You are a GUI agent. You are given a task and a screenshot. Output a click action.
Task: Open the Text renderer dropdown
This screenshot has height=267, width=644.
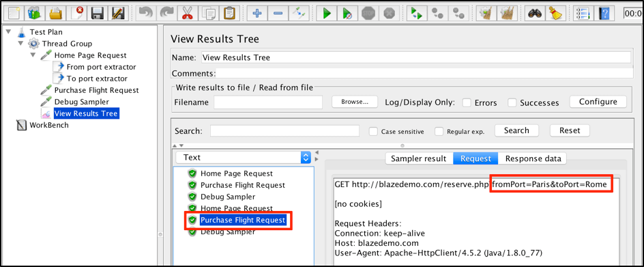coord(243,157)
